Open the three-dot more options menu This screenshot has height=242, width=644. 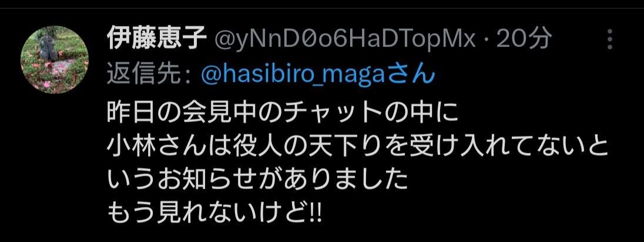pos(610,39)
